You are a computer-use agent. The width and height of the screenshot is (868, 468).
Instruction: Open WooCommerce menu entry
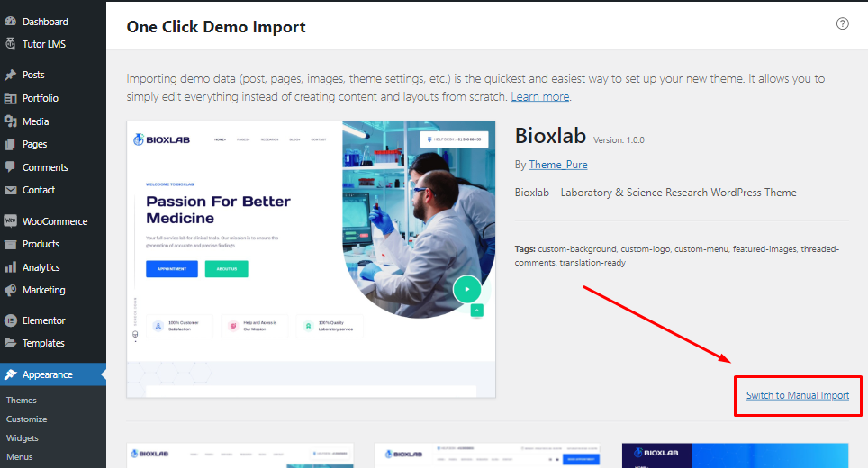click(55, 221)
